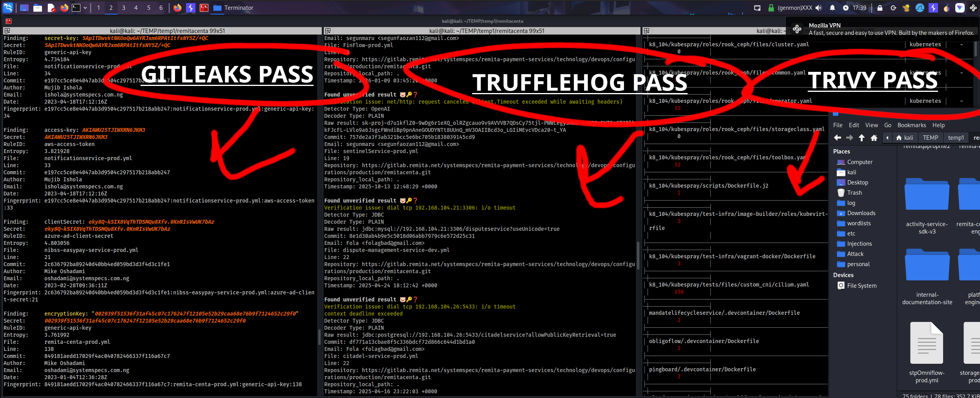Go to parent folder with up arrow
This screenshot has height=398, width=980.
click(861, 137)
